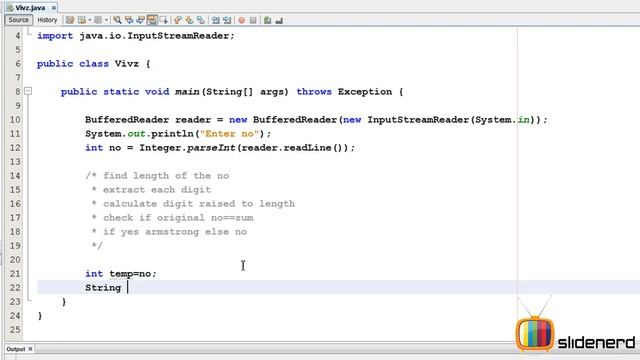Click the Back navigation icon

pos(82,20)
